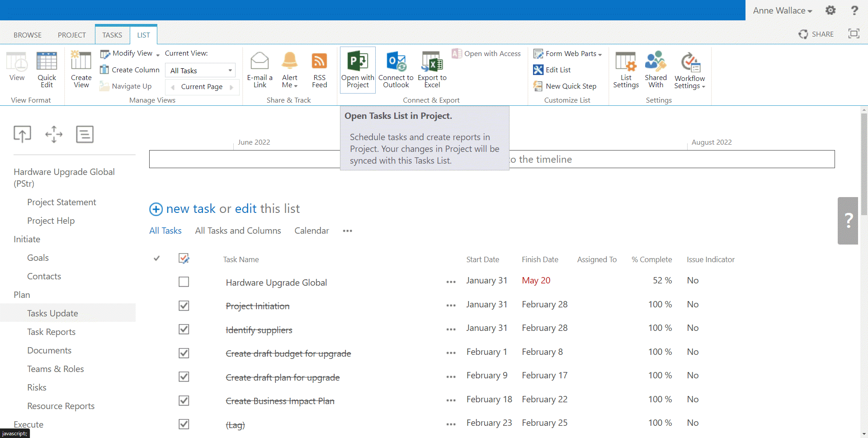The height and width of the screenshot is (438, 868).
Task: E-mail a link to this list
Action: point(259,70)
